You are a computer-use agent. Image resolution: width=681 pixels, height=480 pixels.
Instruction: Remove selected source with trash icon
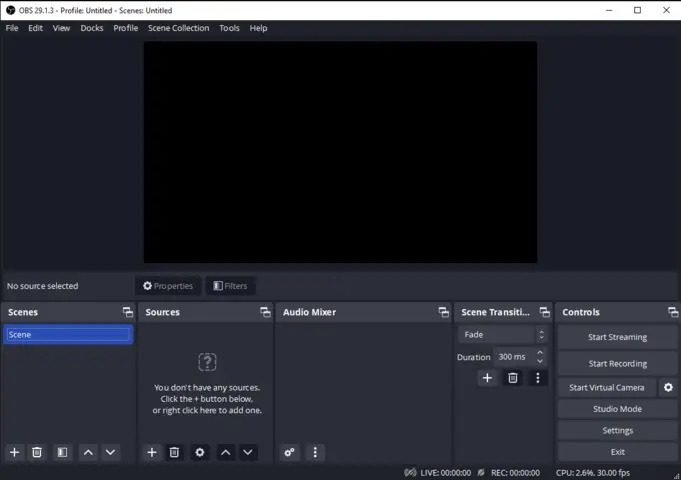pyautogui.click(x=174, y=452)
